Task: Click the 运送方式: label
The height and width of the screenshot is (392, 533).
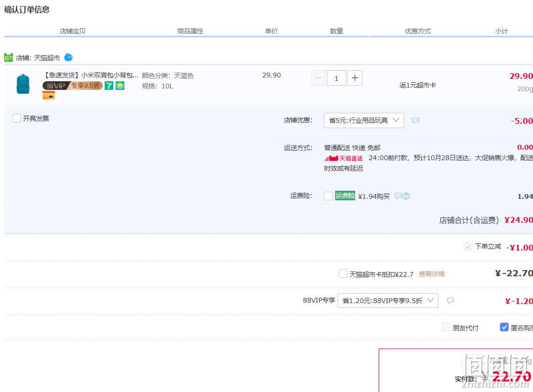Action: pyautogui.click(x=298, y=148)
